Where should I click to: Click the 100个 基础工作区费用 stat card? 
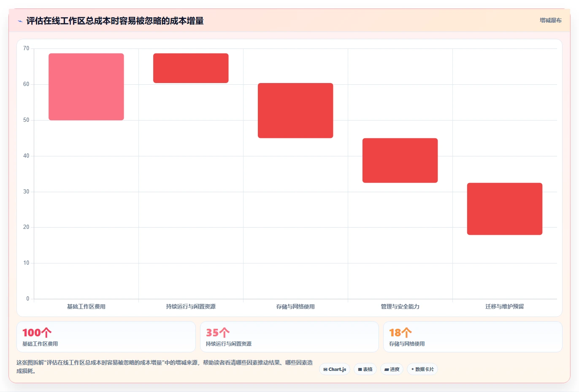coord(106,337)
